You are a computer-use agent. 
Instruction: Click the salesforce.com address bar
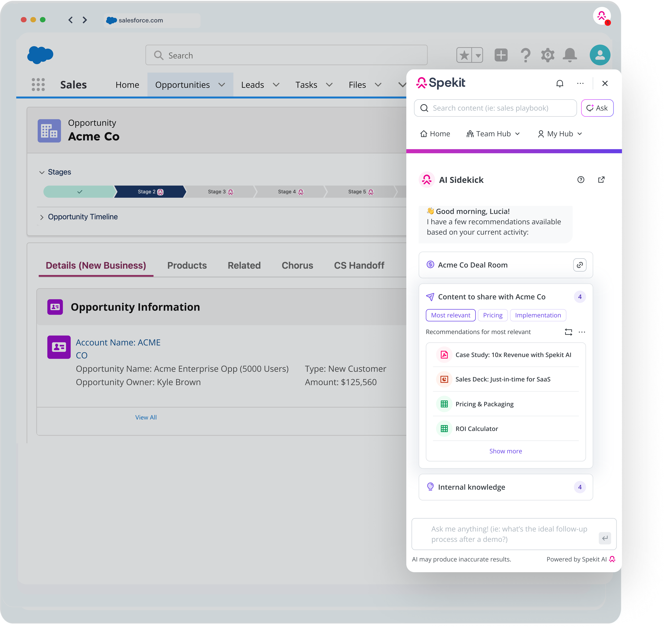point(152,20)
